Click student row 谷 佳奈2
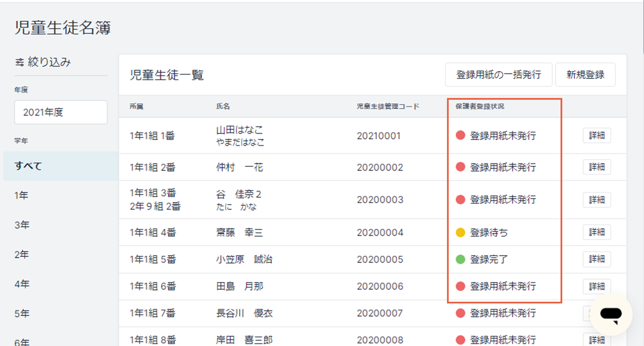The height and width of the screenshot is (346, 644). pyautogui.click(x=373, y=200)
